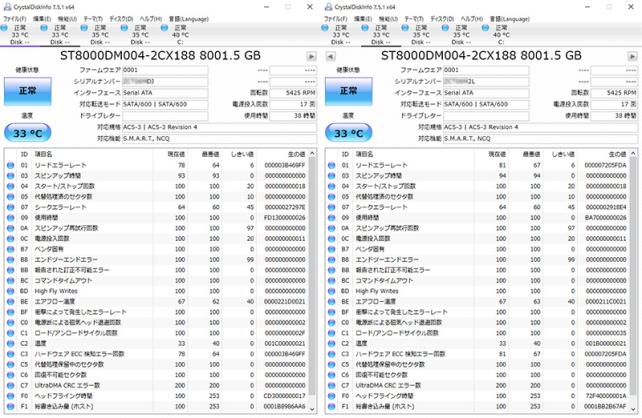The height and width of the screenshot is (418, 642).
Task: Click the scrollbar down arrow, left window S.M.A.R.T. list
Action: click(x=312, y=409)
